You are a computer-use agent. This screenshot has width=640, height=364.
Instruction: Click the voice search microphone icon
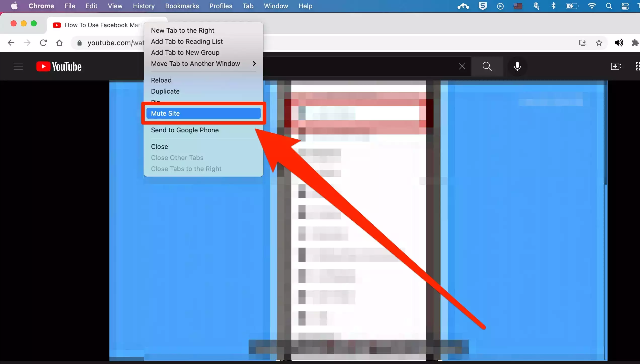click(x=517, y=66)
